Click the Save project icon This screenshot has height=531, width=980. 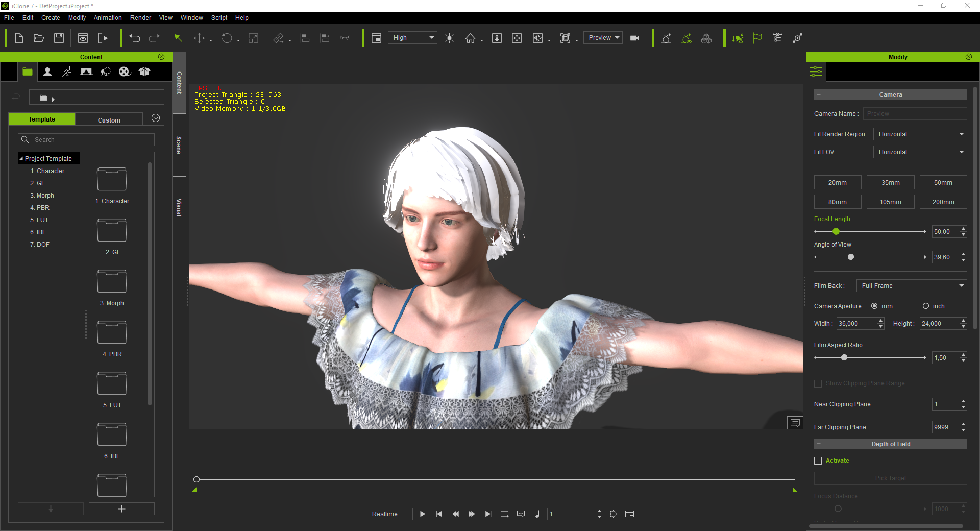point(59,38)
